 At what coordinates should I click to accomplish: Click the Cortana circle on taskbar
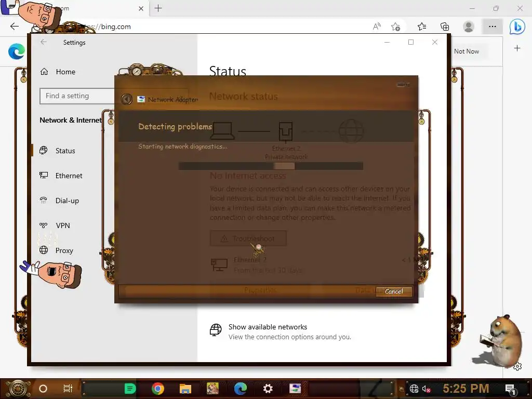[43, 389]
